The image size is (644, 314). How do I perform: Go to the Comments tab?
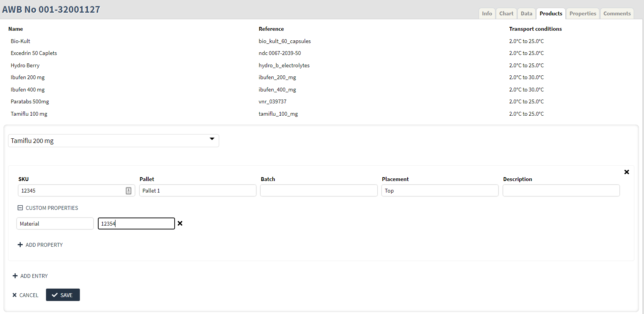tap(617, 13)
